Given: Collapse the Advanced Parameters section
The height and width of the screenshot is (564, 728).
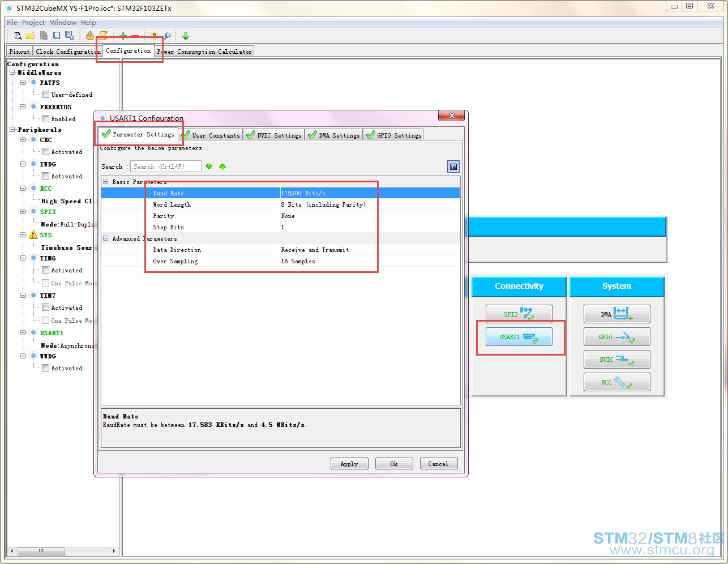Looking at the screenshot, I should click(105, 238).
